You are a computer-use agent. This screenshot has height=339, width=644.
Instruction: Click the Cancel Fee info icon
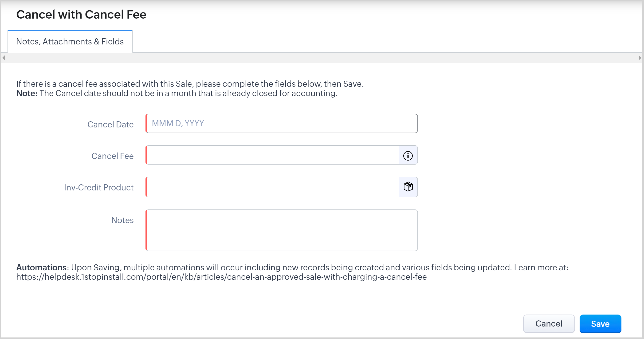408,155
